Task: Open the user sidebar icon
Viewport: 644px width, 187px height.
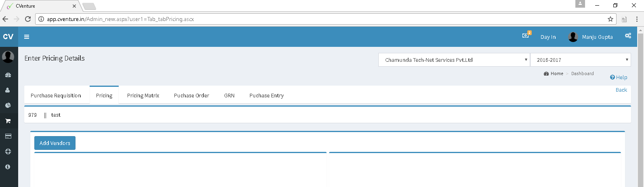Action: coord(8,90)
